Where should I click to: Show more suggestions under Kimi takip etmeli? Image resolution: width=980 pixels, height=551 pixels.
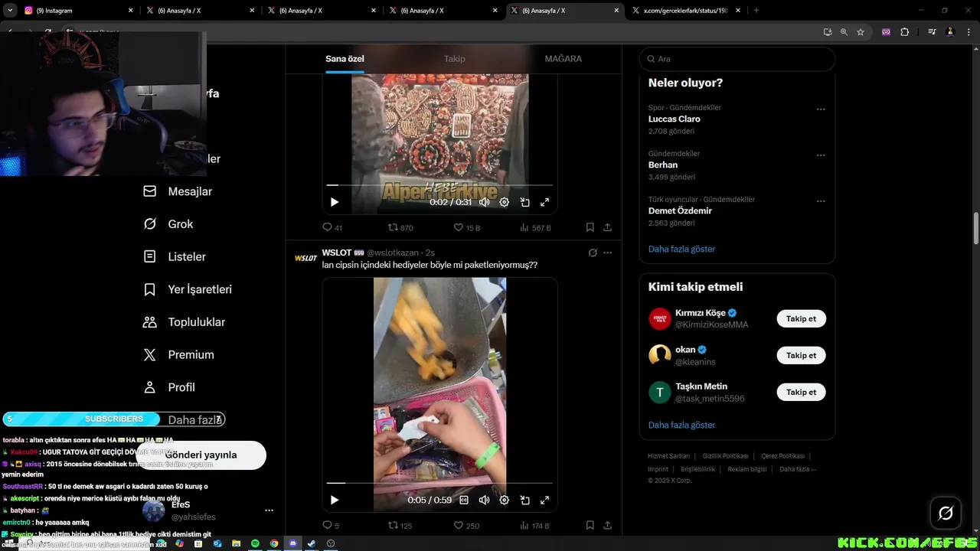681,425
